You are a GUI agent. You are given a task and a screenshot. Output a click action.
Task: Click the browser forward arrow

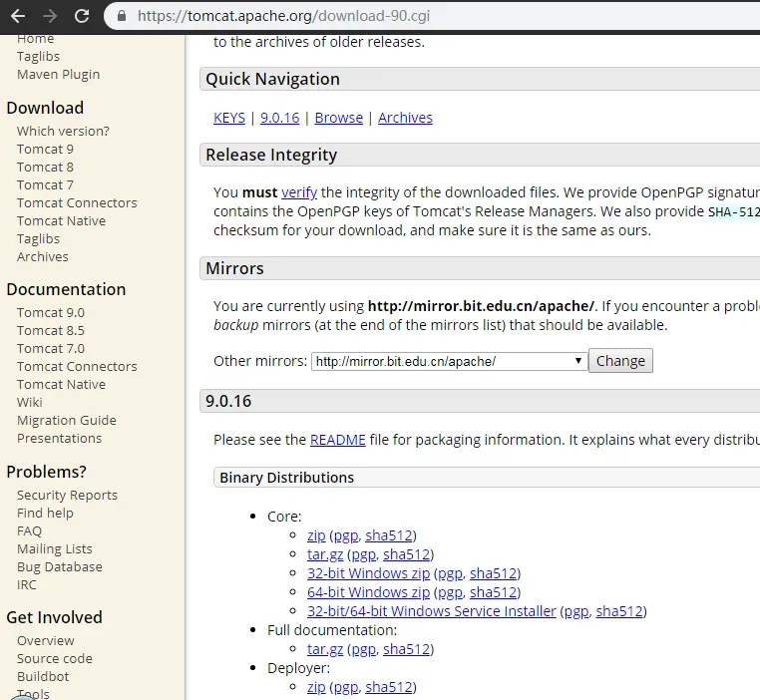pos(50,16)
